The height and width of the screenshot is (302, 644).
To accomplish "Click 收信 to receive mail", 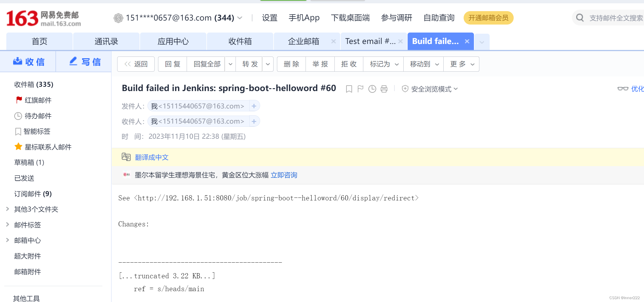I will 29,62.
